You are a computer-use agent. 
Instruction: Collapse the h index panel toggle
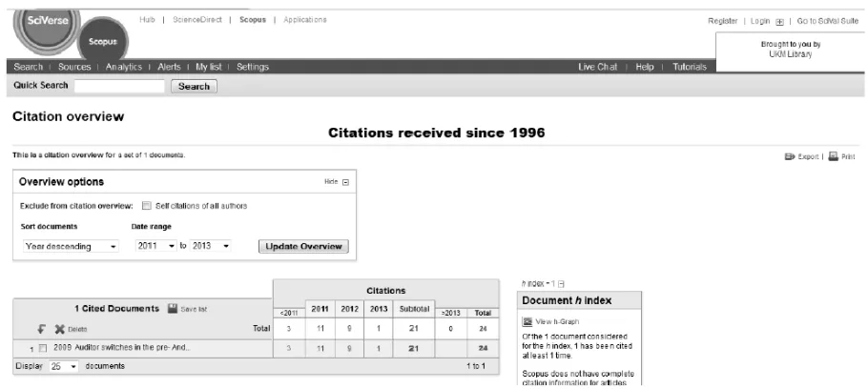pyautogui.click(x=561, y=284)
